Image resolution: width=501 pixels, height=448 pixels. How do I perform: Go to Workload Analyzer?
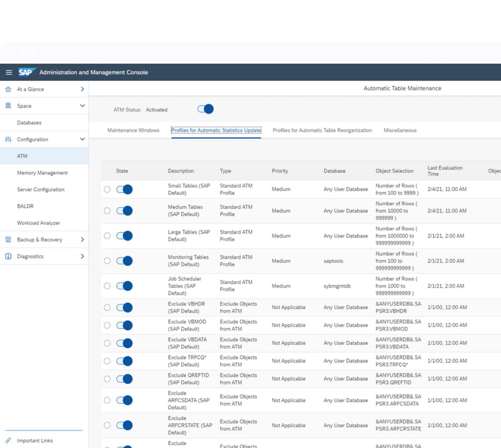(x=39, y=223)
